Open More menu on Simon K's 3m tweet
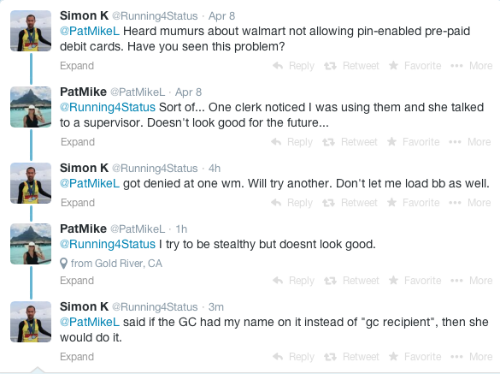500x374 pixels. point(472,357)
